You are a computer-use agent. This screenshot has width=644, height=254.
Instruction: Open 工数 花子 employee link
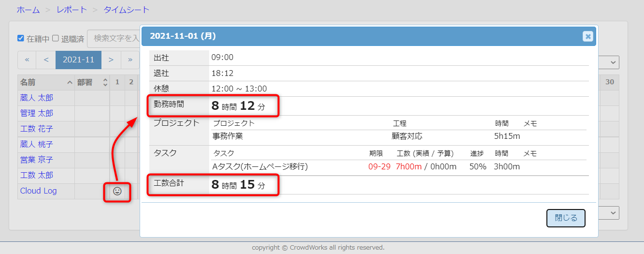click(x=37, y=129)
